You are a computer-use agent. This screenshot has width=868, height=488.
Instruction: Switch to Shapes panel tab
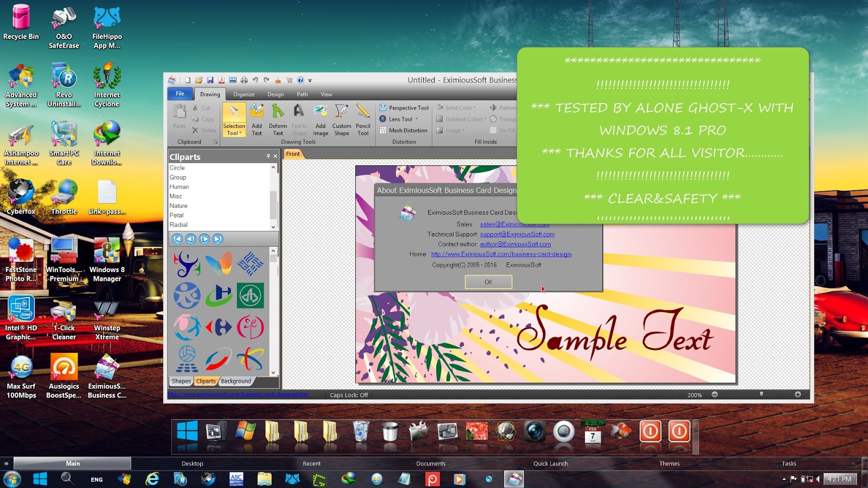181,381
